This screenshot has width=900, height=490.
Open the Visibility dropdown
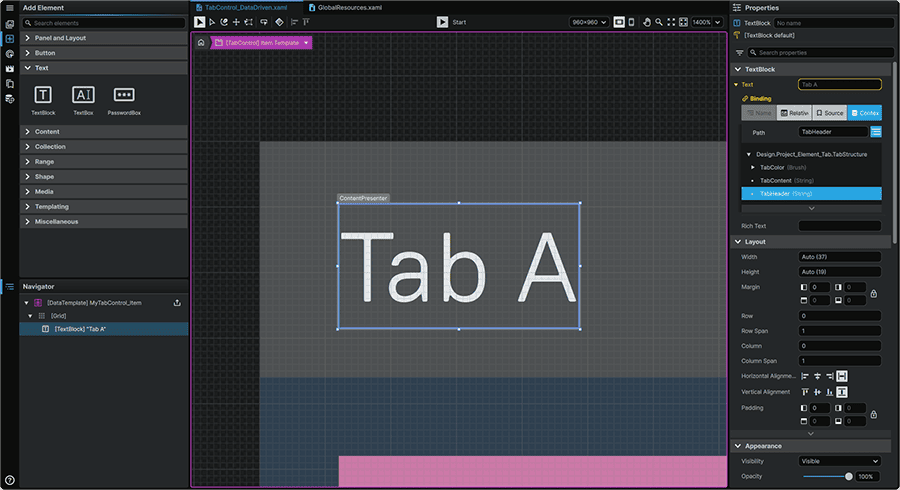(x=840, y=461)
